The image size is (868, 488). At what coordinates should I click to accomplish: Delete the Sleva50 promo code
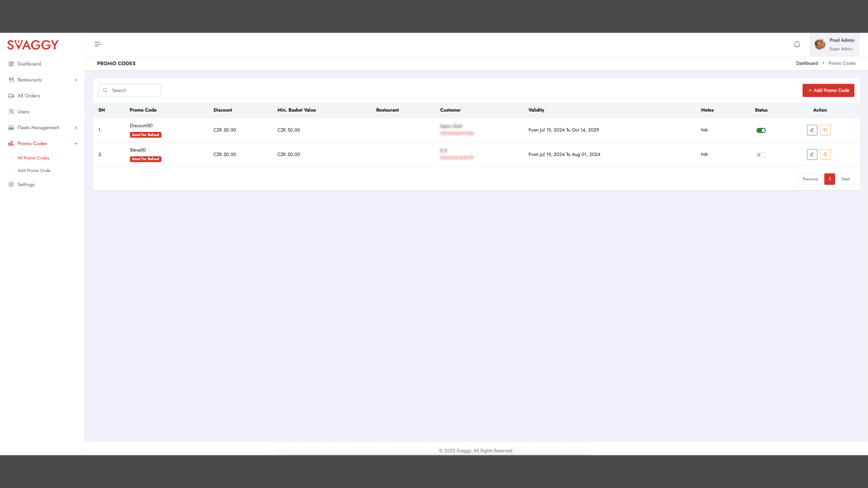pyautogui.click(x=825, y=155)
